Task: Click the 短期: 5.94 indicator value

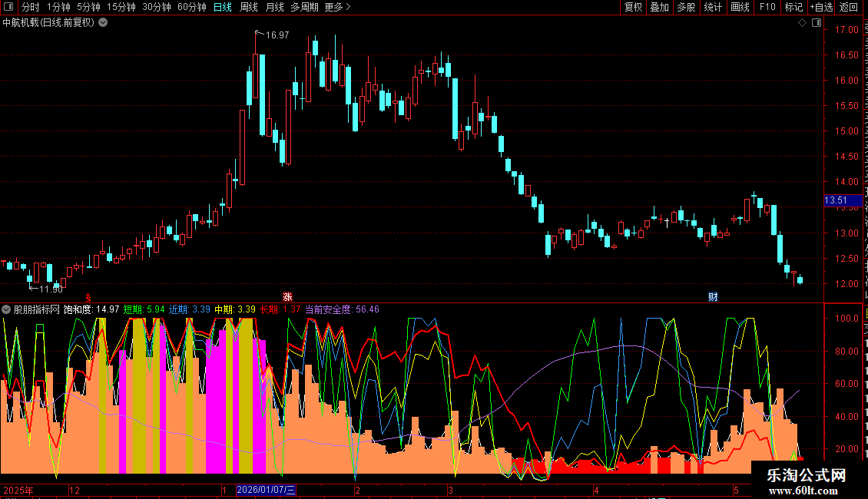Action: tap(144, 309)
